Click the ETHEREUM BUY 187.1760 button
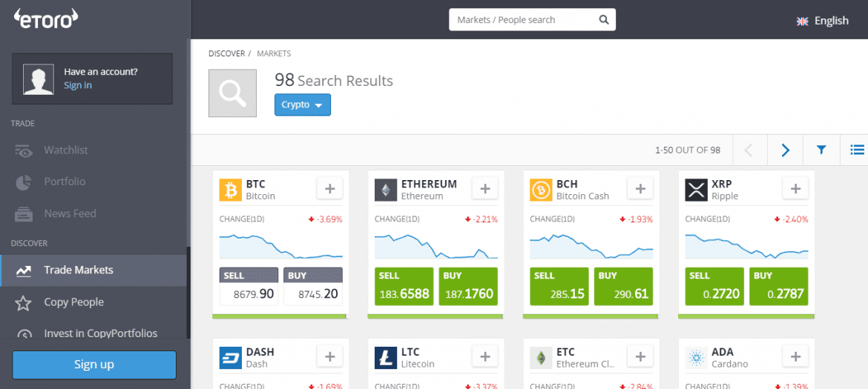Viewport: 868px width, 389px height. (x=468, y=286)
